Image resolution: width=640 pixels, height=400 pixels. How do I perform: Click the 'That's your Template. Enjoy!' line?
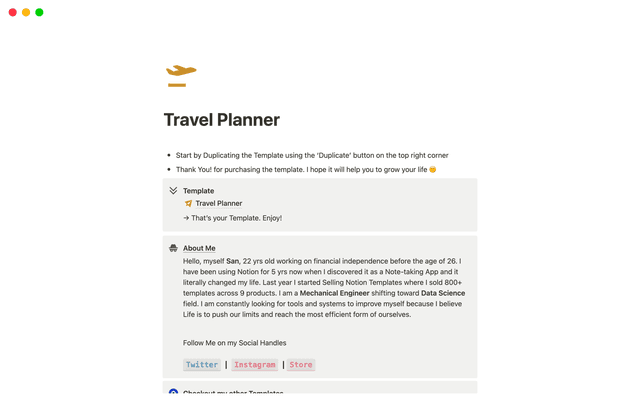[232, 217]
